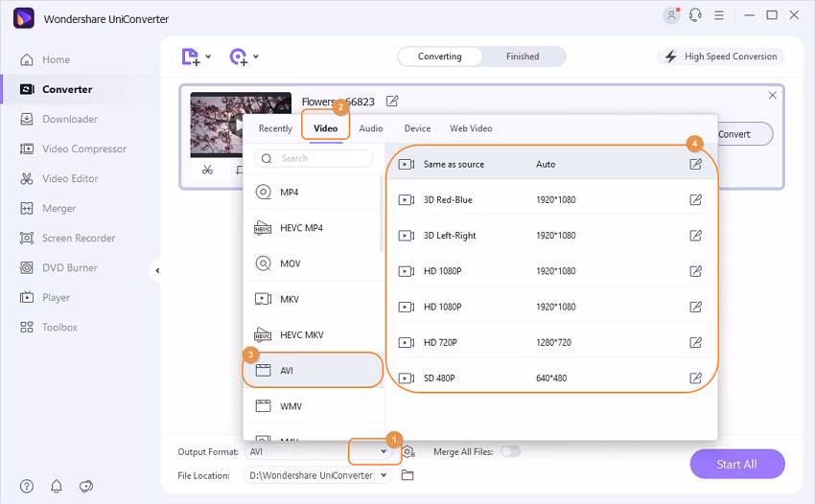Open the support headset icon

[x=695, y=15]
